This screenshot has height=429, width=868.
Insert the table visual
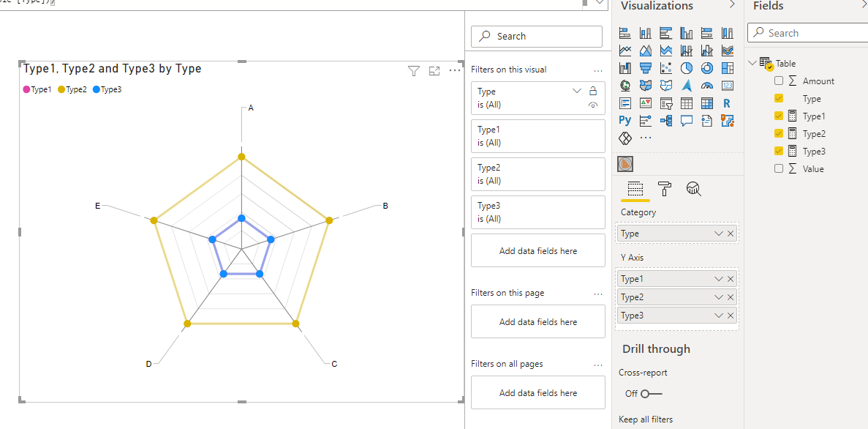(687, 103)
